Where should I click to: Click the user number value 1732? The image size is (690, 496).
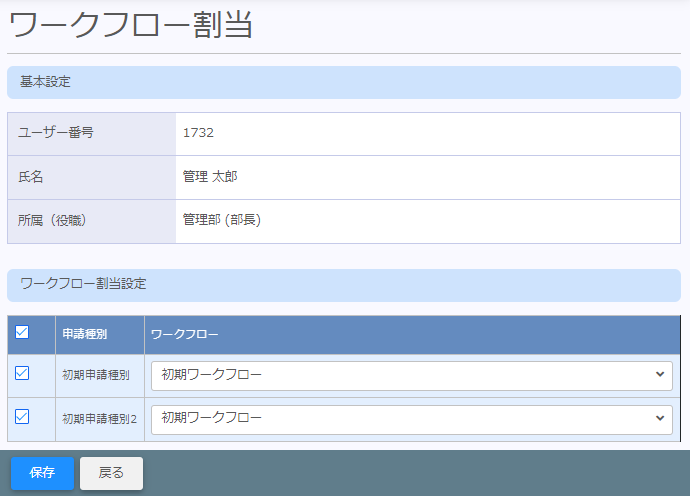tap(198, 133)
